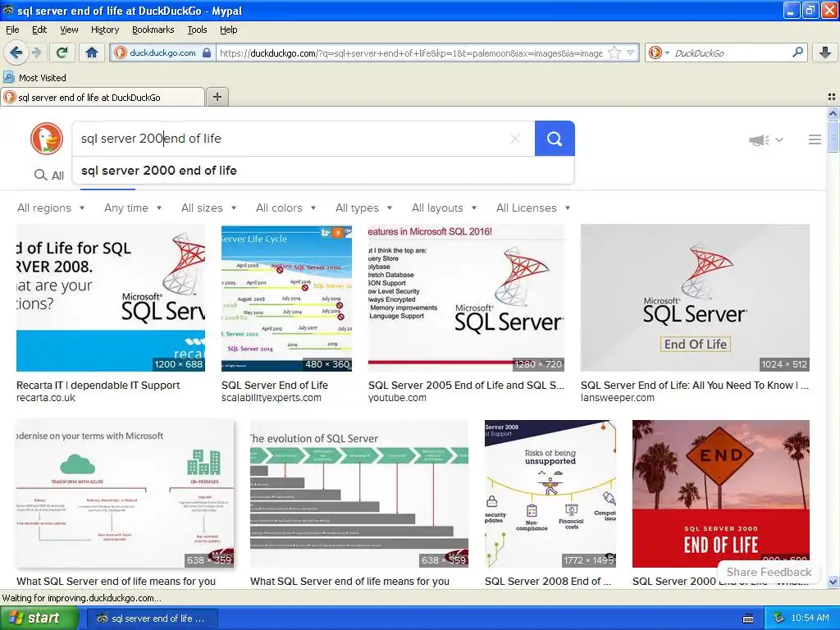Expand the All types filter
Screen dimensions: 840x630
[364, 208]
